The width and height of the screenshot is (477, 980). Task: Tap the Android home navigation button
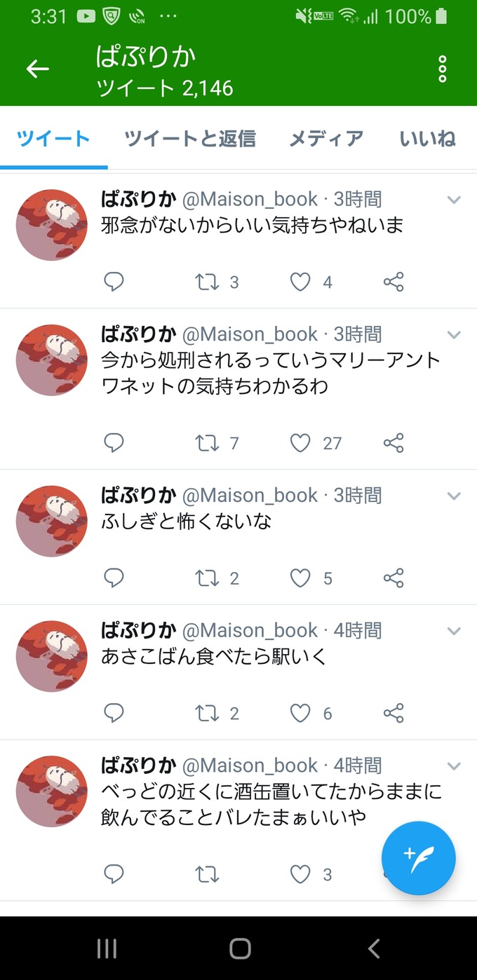tap(240, 948)
